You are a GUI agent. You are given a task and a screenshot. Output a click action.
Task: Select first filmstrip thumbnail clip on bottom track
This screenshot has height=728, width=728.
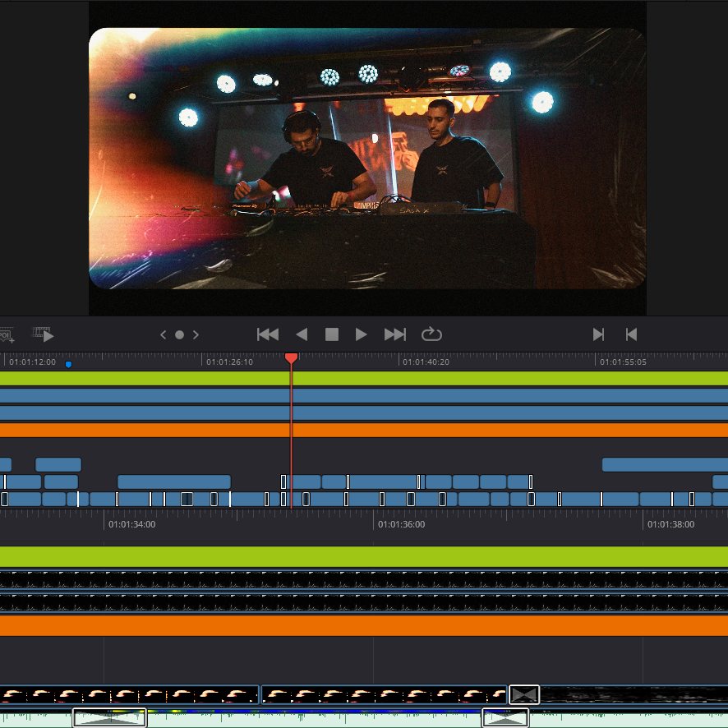(x=129, y=694)
